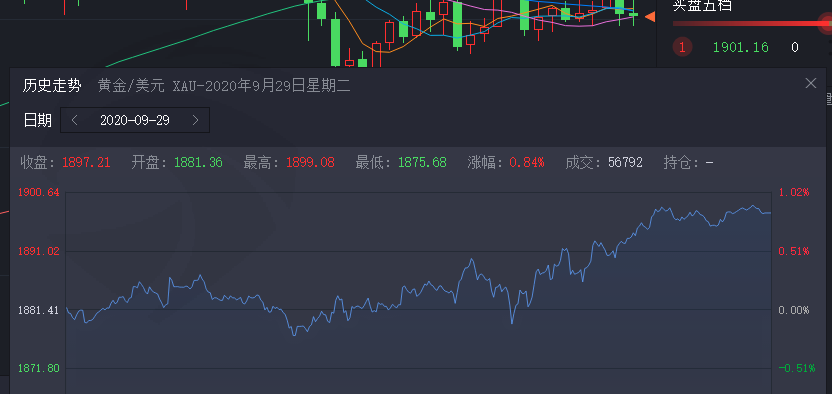This screenshot has height=394, width=832.
Task: Select the 开盘 opening value 1881.36
Action: [198, 162]
